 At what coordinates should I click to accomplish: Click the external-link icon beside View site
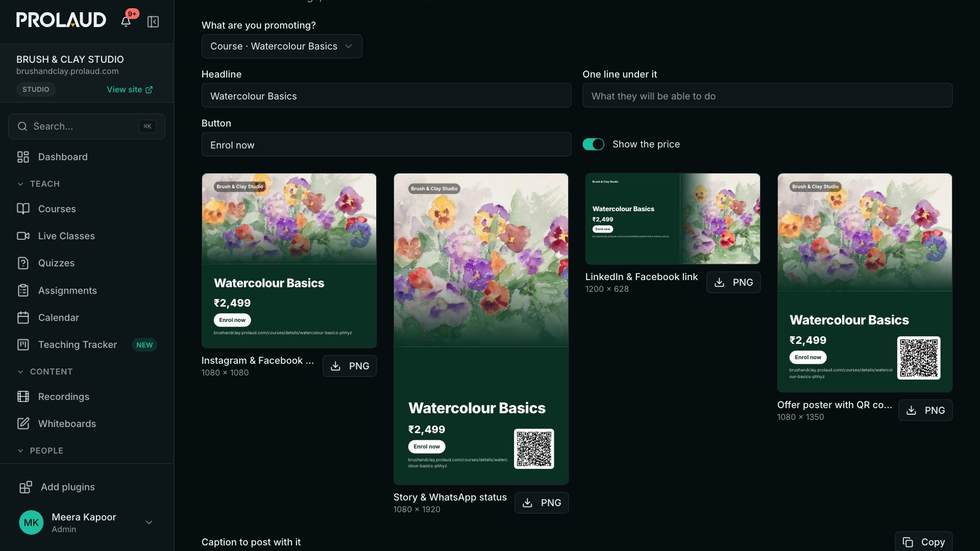click(x=149, y=90)
